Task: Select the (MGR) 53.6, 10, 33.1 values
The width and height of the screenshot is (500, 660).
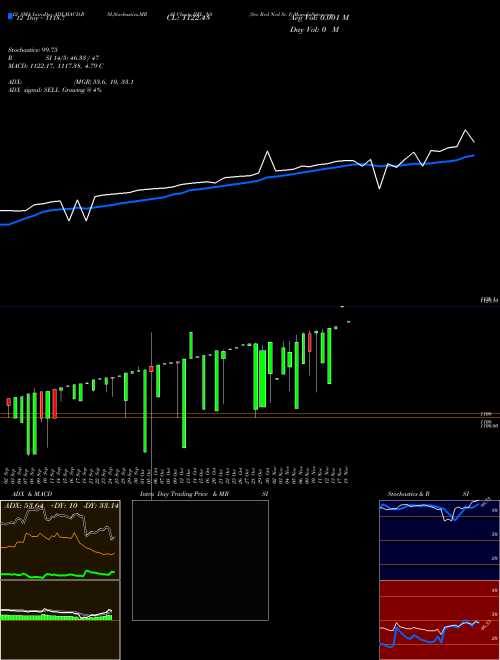Action: tap(104, 82)
